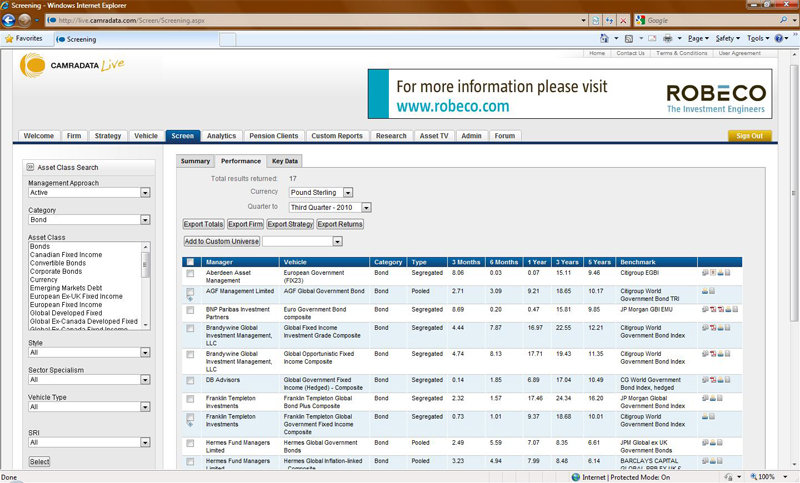Image resolution: width=800 pixels, height=483 pixels.
Task: Tick the Aberdeen Asset Management row checkbox
Action: click(190, 273)
